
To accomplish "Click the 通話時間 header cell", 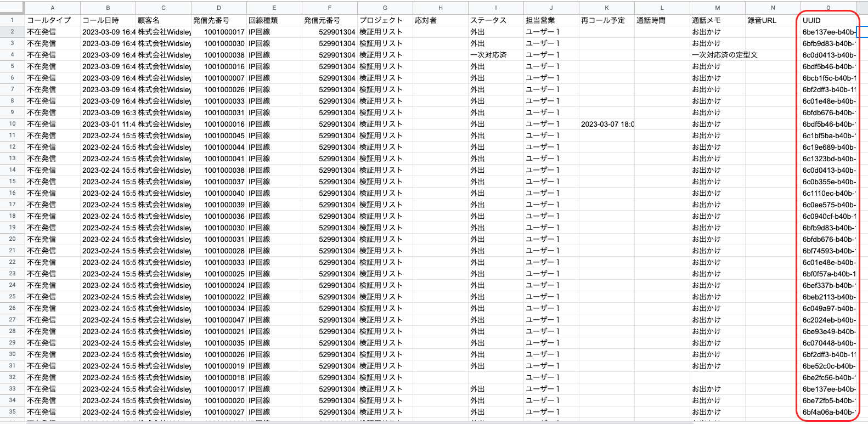I will (662, 20).
